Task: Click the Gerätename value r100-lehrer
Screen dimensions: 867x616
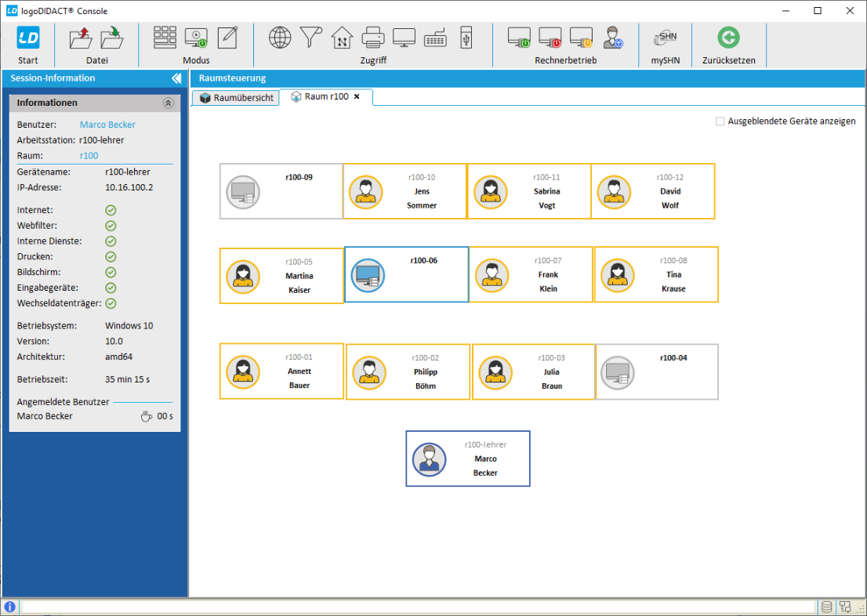Action: (128, 172)
